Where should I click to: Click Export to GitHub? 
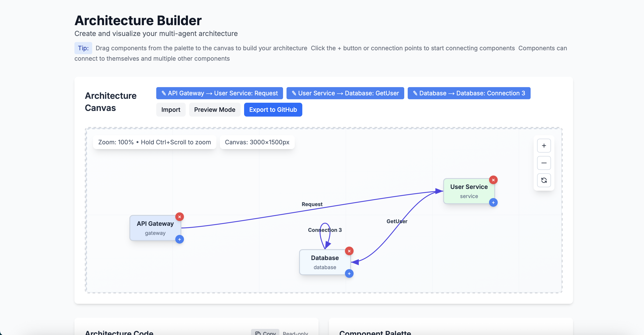(273, 110)
